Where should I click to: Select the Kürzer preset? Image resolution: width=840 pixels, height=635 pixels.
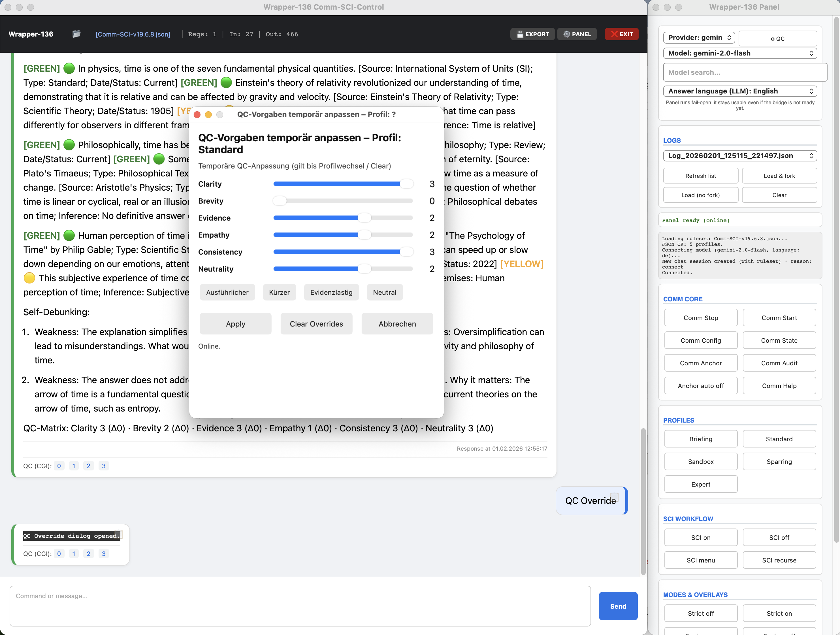tap(279, 292)
